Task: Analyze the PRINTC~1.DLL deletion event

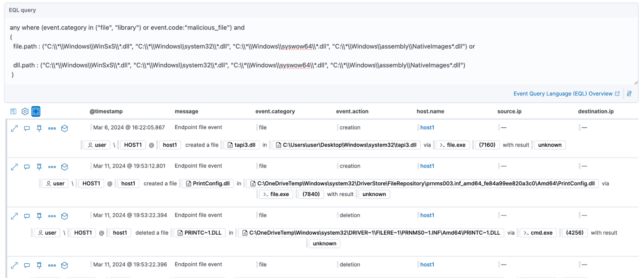Action: tap(64, 216)
